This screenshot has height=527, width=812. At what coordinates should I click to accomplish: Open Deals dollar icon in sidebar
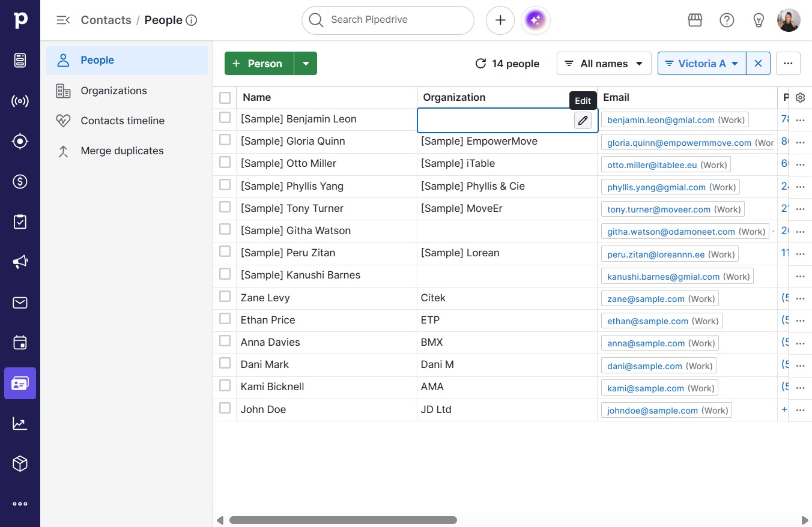click(20, 181)
